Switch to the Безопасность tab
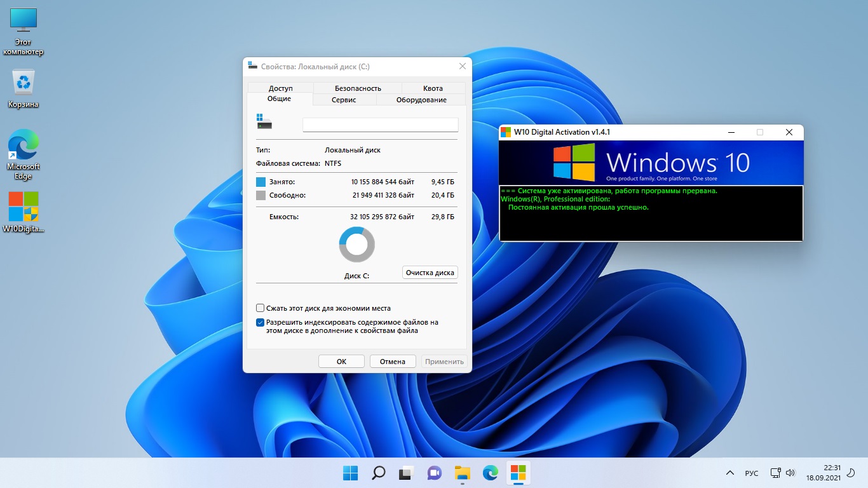The width and height of the screenshot is (868, 488). point(358,88)
